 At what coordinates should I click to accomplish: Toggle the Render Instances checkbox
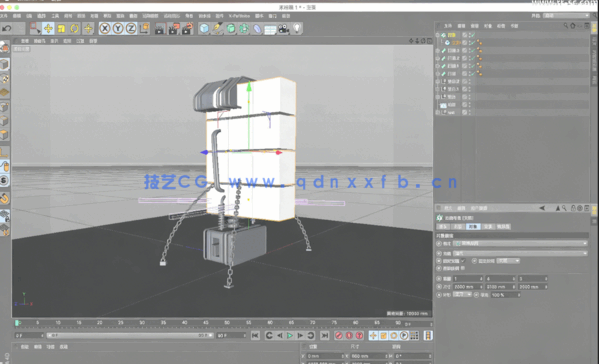463,268
